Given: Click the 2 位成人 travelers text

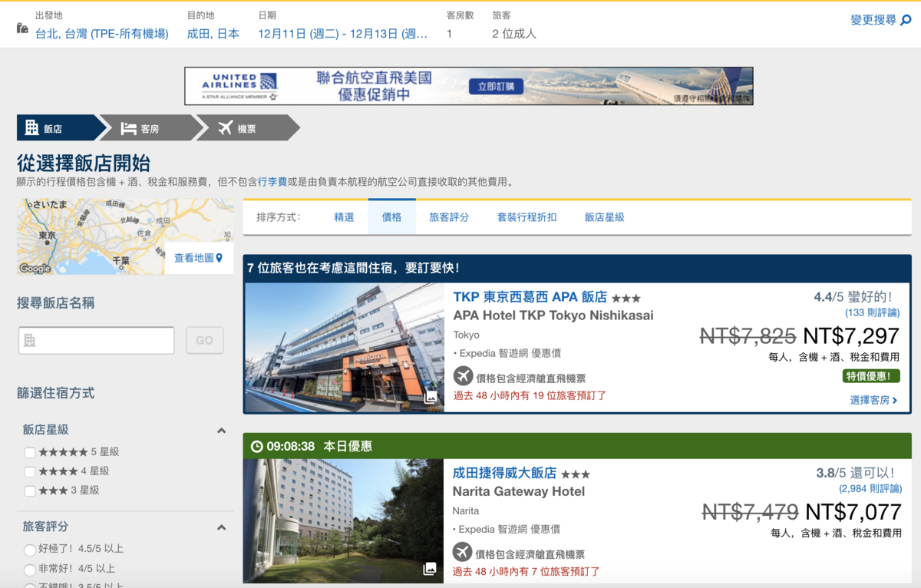Looking at the screenshot, I should (514, 34).
